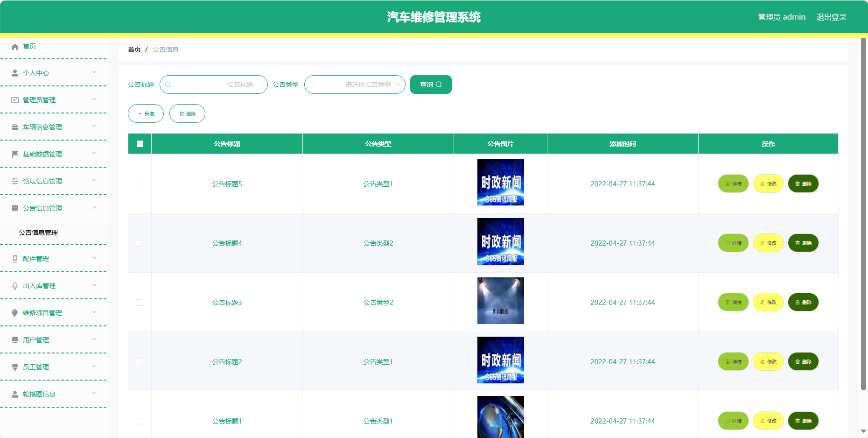868x438 pixels.
Task: Click the icon next to 用户管理
Action: [15, 340]
